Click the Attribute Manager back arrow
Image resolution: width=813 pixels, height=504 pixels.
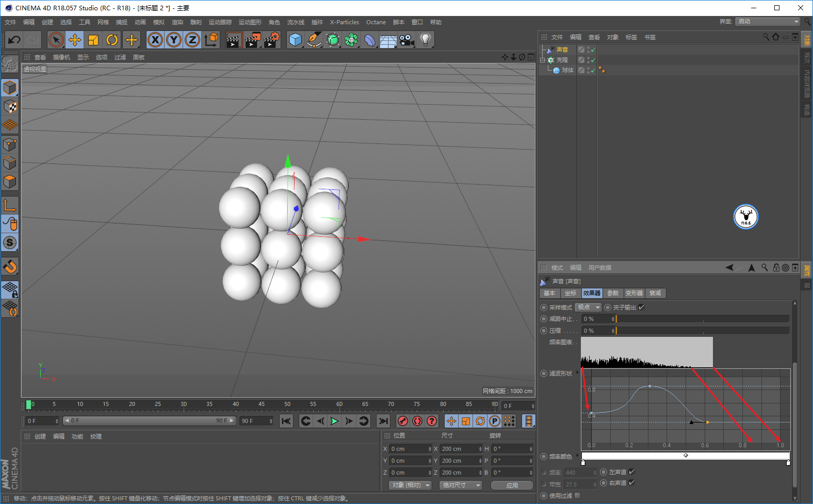[729, 268]
